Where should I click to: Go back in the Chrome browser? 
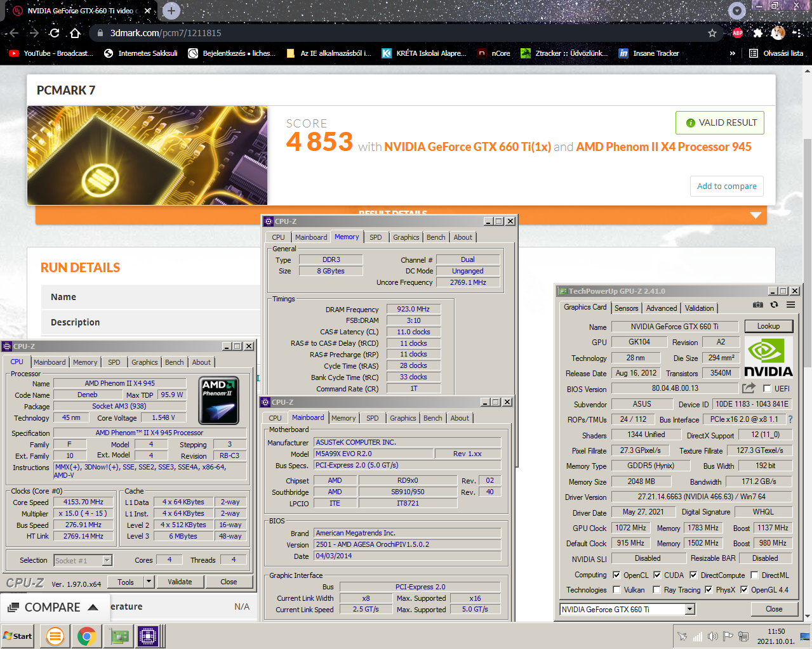[x=14, y=33]
